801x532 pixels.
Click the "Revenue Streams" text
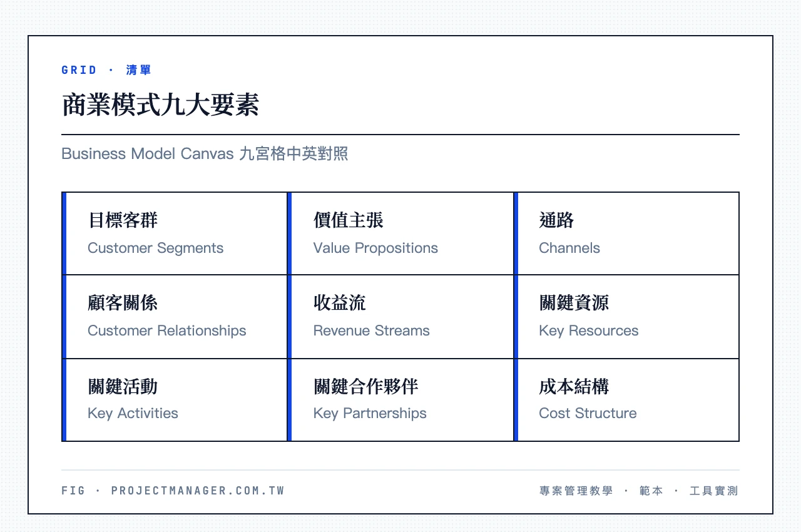[x=372, y=330]
